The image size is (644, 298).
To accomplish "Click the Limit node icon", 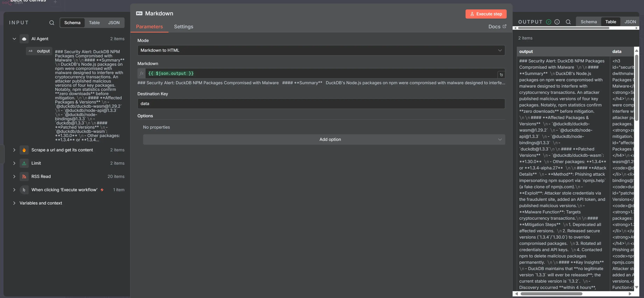I will tap(24, 163).
